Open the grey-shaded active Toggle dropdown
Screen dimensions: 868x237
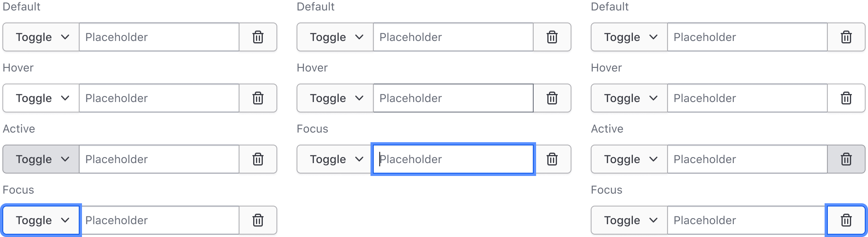pyautogui.click(x=41, y=159)
